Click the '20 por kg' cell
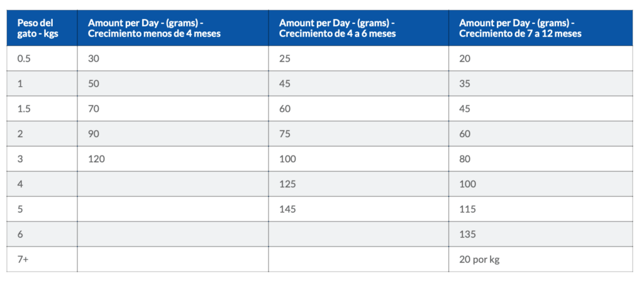This screenshot has width=644, height=281. click(x=540, y=259)
